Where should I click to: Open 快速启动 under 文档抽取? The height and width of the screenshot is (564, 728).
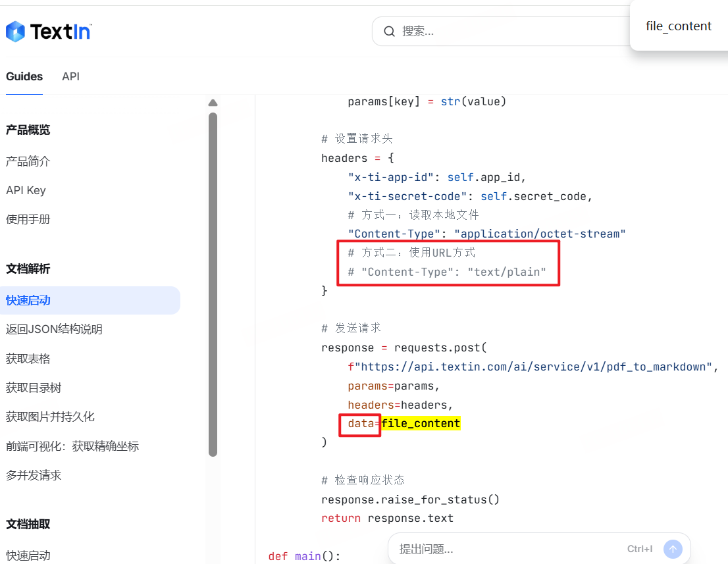pos(28,555)
